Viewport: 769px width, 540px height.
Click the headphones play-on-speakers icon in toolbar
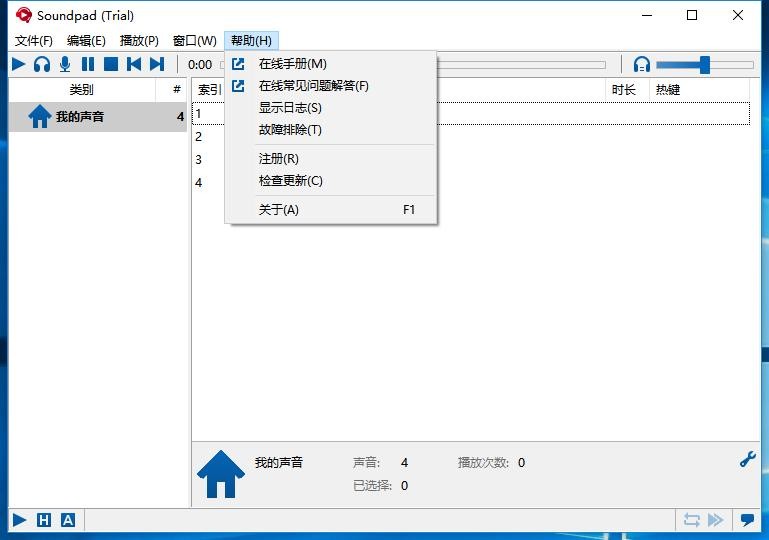(x=42, y=64)
